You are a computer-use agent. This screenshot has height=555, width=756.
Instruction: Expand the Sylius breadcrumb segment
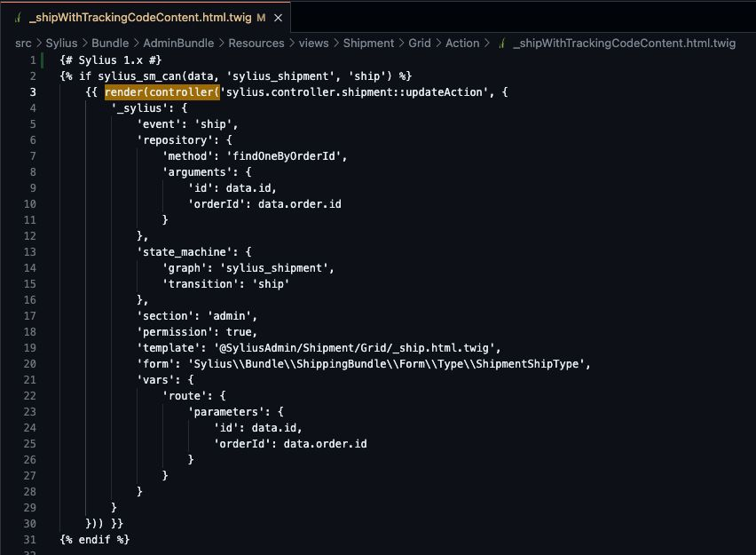(x=61, y=43)
